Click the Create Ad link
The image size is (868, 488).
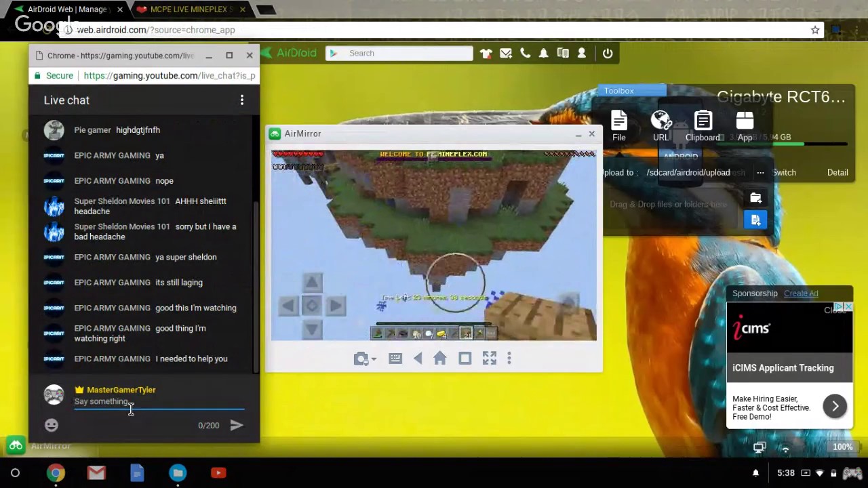pyautogui.click(x=801, y=293)
